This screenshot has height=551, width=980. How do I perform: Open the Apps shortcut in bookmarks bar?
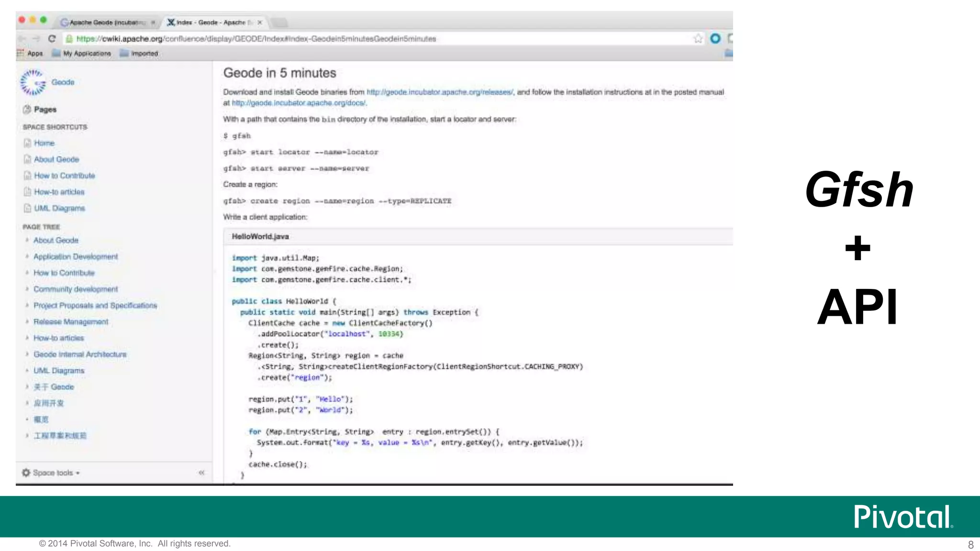[x=30, y=54]
